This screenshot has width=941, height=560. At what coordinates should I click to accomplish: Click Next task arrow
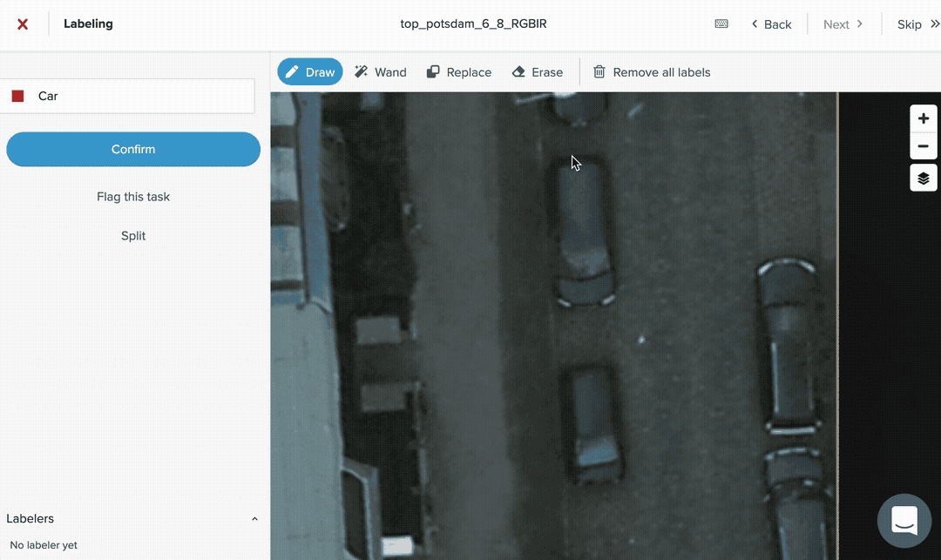coord(843,24)
